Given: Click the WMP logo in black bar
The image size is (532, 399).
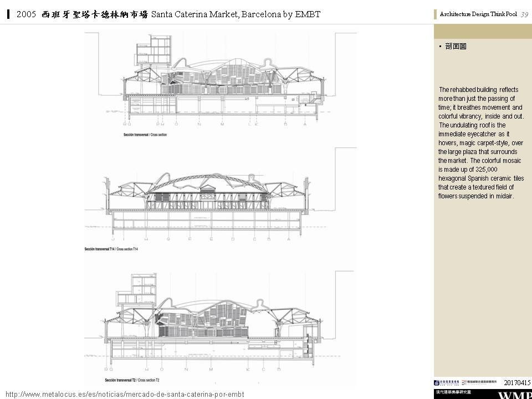Looking at the screenshot, I should 514,395.
